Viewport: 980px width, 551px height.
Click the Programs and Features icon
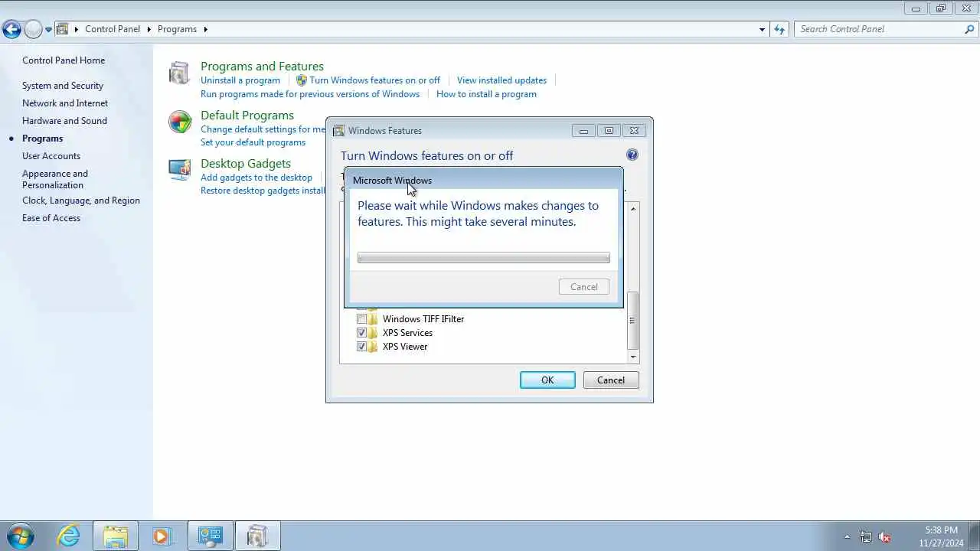pyautogui.click(x=179, y=73)
